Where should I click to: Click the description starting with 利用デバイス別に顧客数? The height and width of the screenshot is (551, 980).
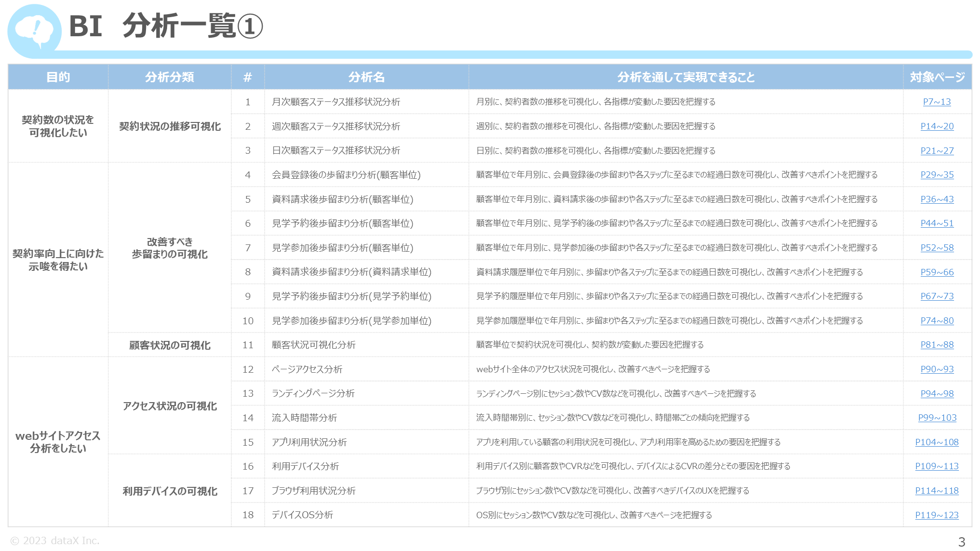633,466
